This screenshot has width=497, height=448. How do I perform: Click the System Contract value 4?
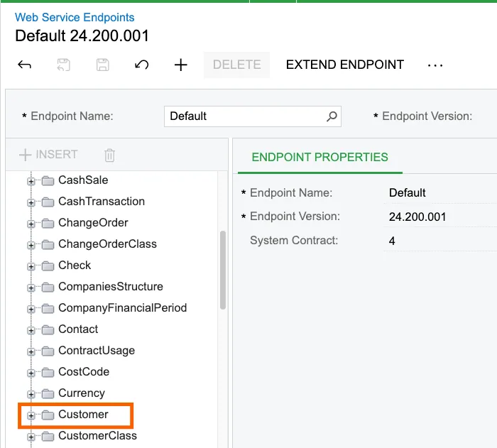tap(392, 241)
